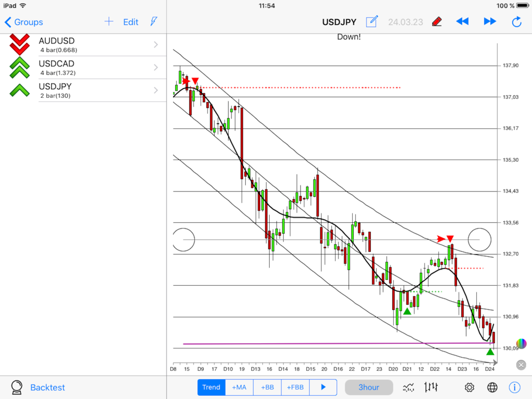Open the USDCAD row

83,68
